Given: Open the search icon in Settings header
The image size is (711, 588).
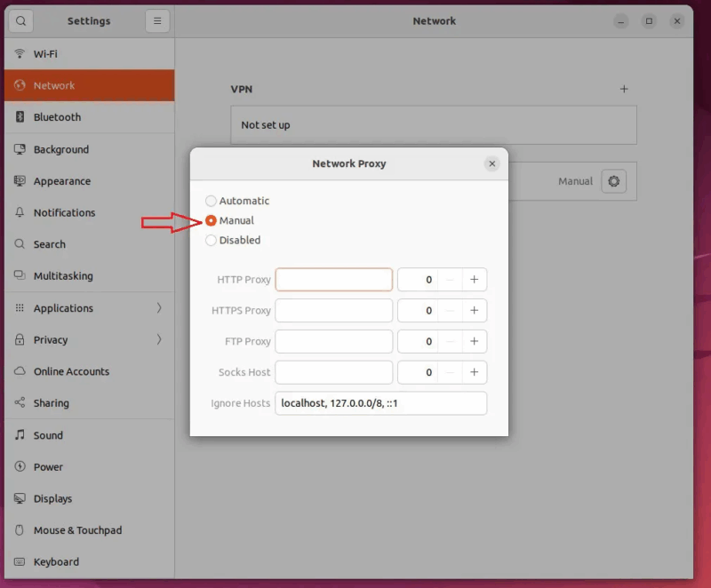Looking at the screenshot, I should (x=20, y=20).
